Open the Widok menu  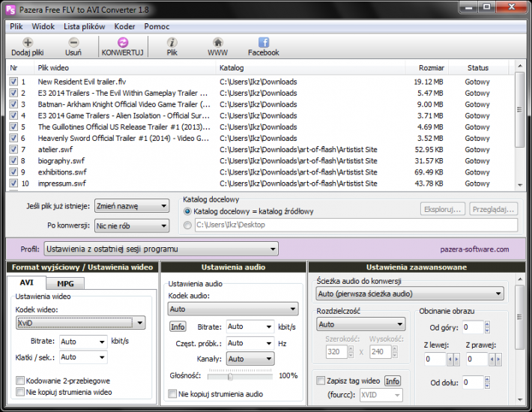coord(43,26)
